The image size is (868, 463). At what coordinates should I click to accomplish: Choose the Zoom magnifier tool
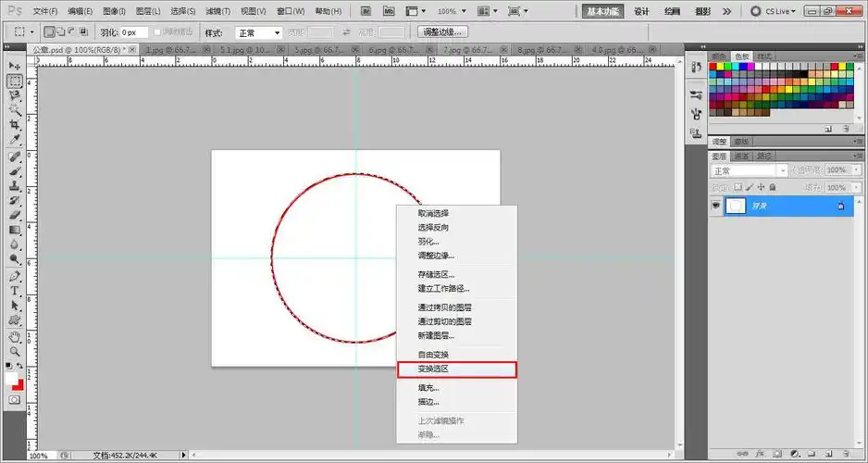[x=15, y=351]
